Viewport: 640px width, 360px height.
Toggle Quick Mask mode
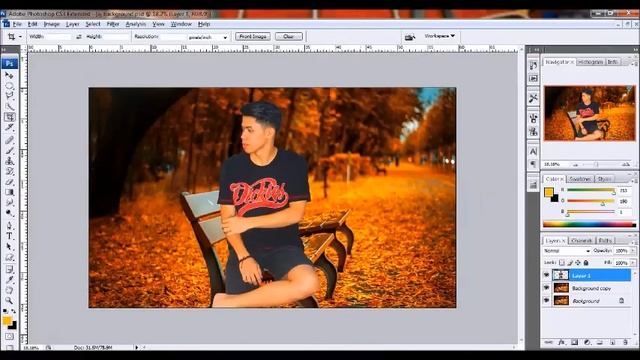point(9,337)
